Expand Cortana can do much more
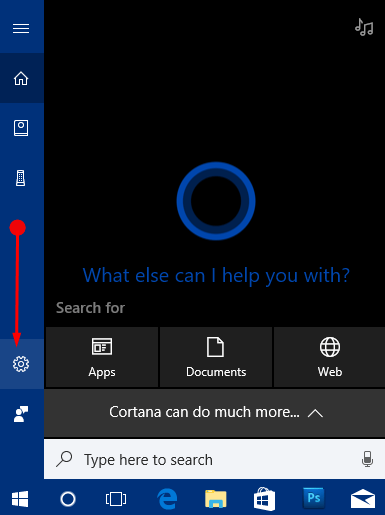This screenshot has width=385, height=515. point(215,413)
